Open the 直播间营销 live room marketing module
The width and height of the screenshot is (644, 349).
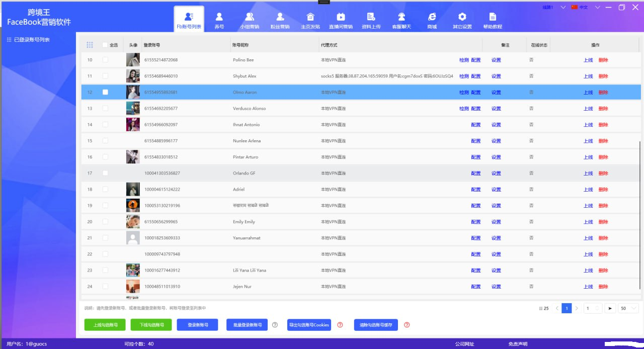click(341, 20)
